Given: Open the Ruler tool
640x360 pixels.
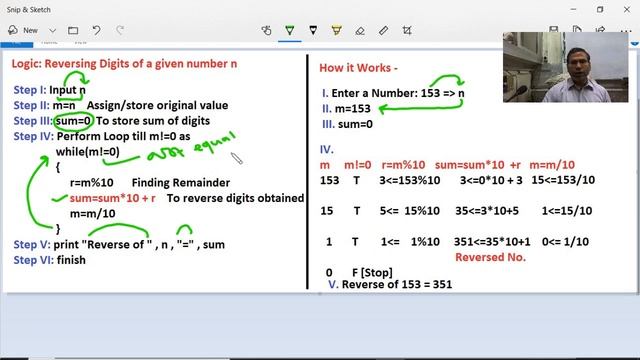Looking at the screenshot, I should point(383,31).
